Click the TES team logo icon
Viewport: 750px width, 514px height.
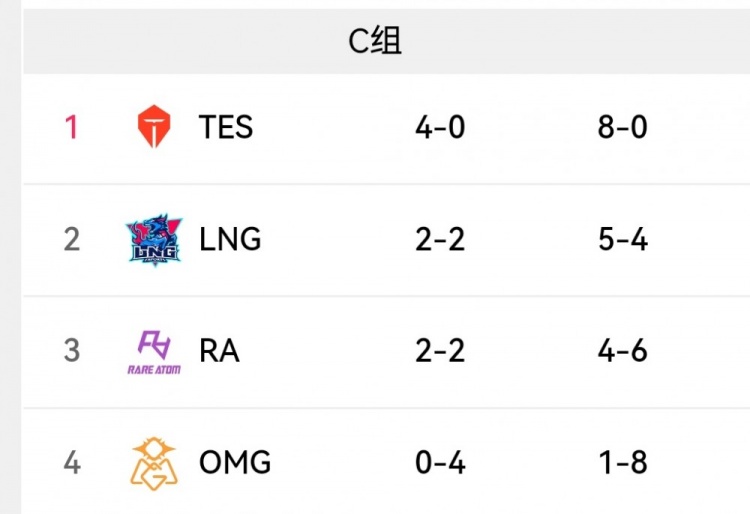[x=154, y=127]
